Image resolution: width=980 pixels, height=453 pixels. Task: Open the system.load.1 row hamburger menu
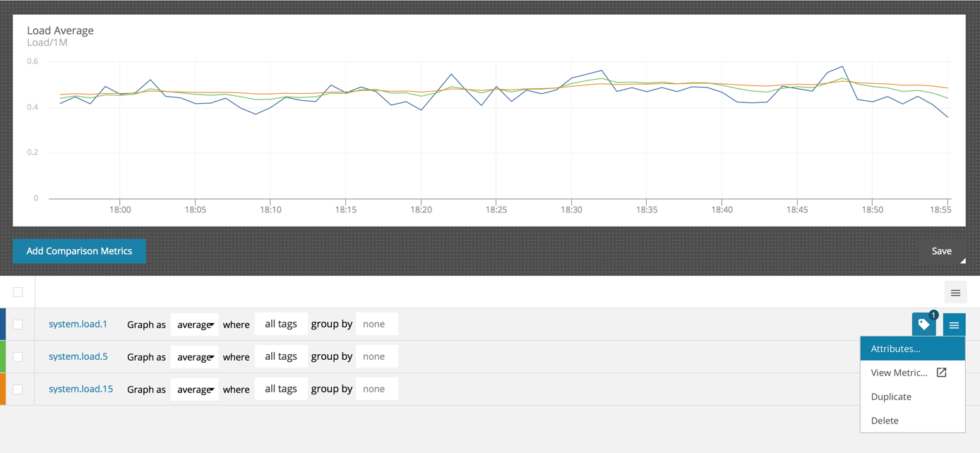pos(954,325)
